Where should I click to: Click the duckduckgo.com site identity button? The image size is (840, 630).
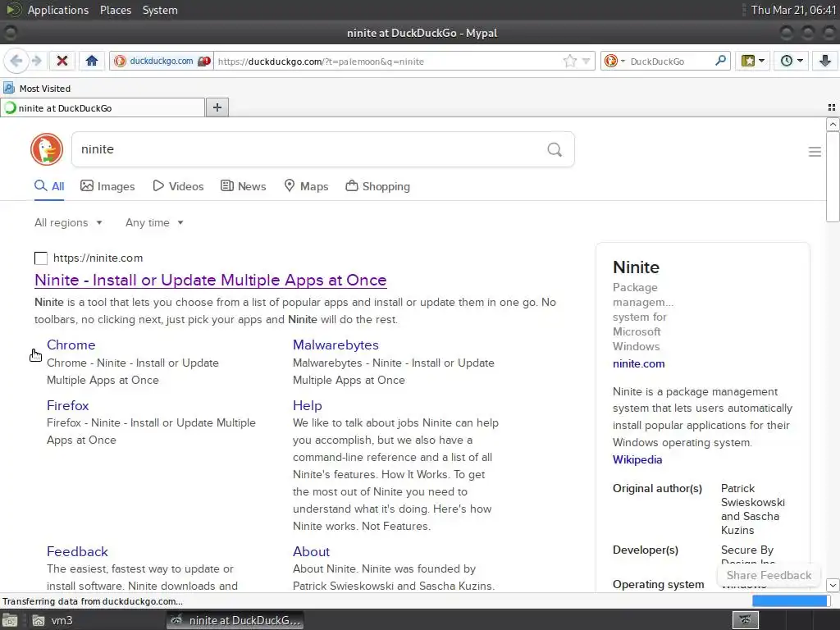(162, 61)
